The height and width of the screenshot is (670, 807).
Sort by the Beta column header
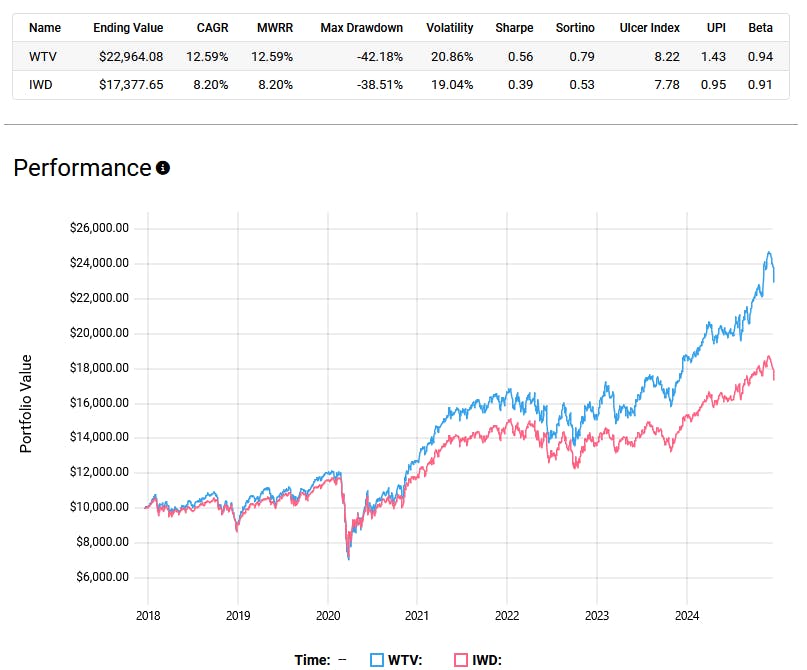coord(760,28)
